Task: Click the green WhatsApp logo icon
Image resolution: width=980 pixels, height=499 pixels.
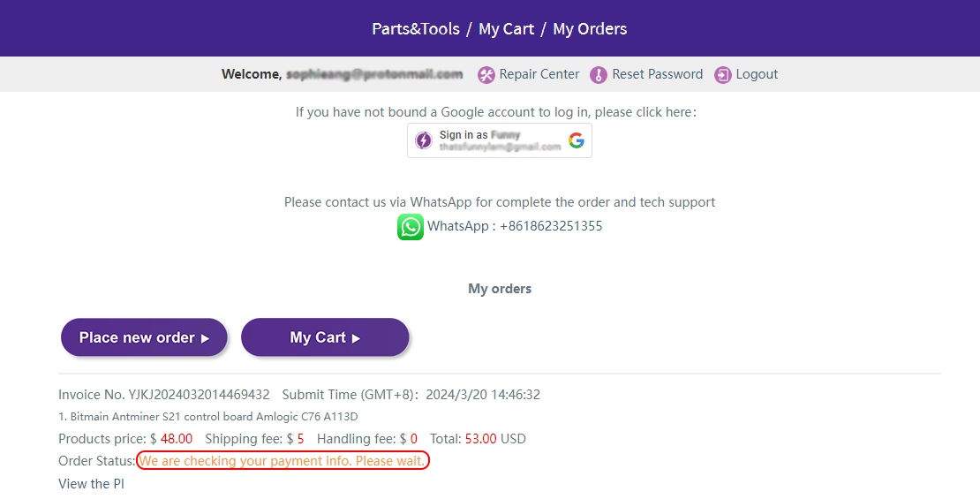Action: point(411,227)
